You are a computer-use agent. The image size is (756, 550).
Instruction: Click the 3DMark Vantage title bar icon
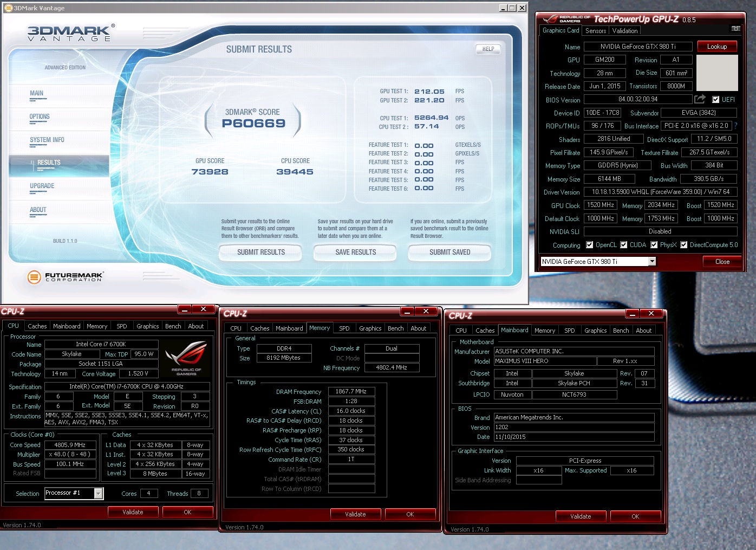click(x=8, y=8)
